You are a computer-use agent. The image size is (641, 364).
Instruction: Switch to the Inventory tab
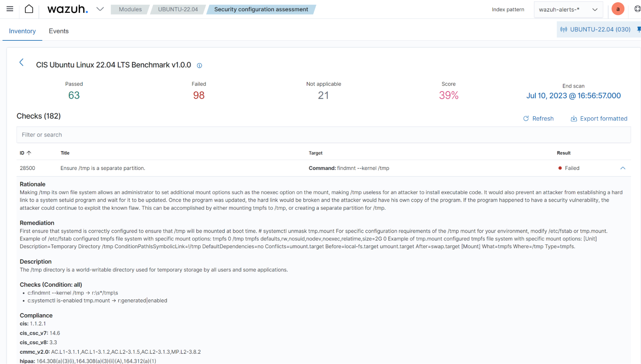click(22, 31)
